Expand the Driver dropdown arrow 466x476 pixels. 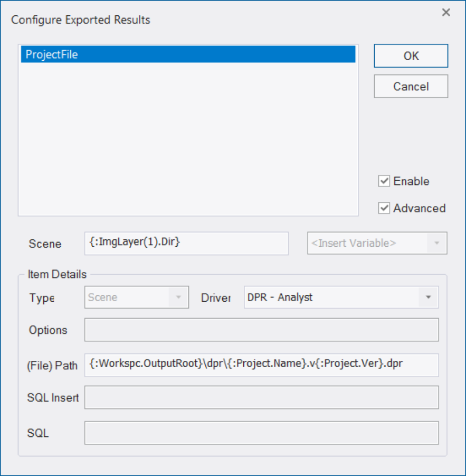click(x=428, y=297)
